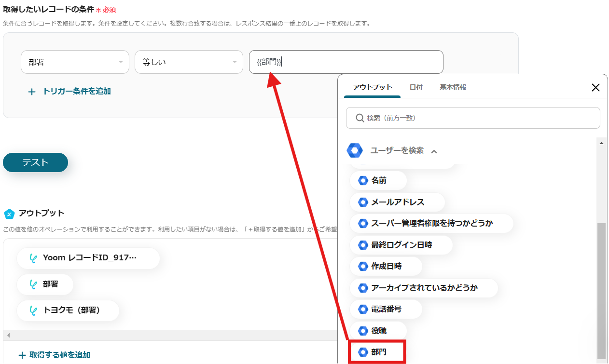Open the 部署 field dropdown
The image size is (609, 364).
75,62
